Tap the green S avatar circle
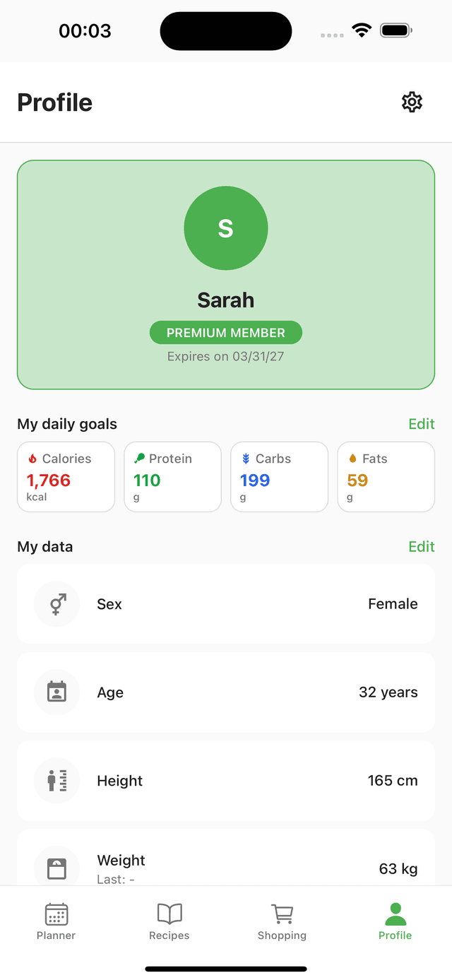 [226, 228]
